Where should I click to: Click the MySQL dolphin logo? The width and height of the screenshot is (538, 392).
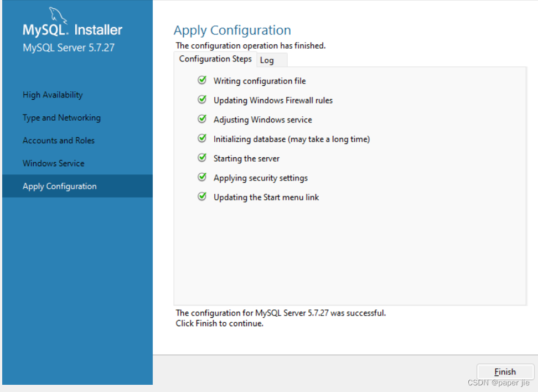pos(58,15)
